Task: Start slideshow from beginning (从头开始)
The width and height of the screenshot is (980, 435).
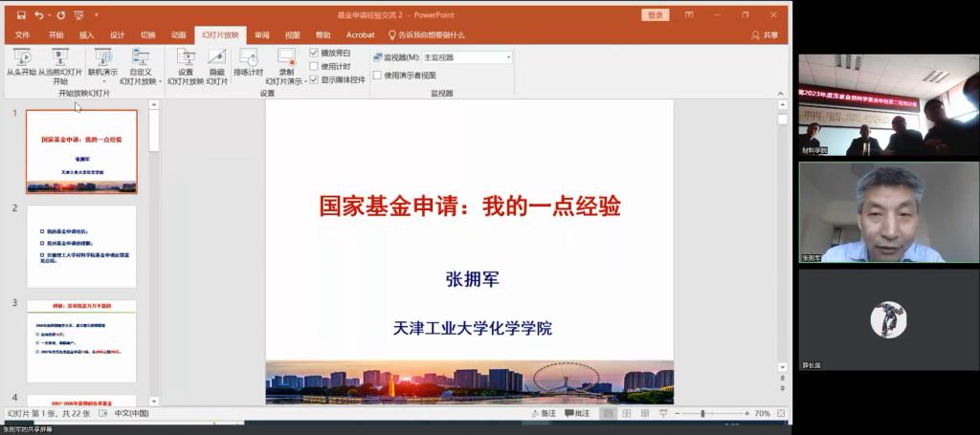Action: point(20,59)
